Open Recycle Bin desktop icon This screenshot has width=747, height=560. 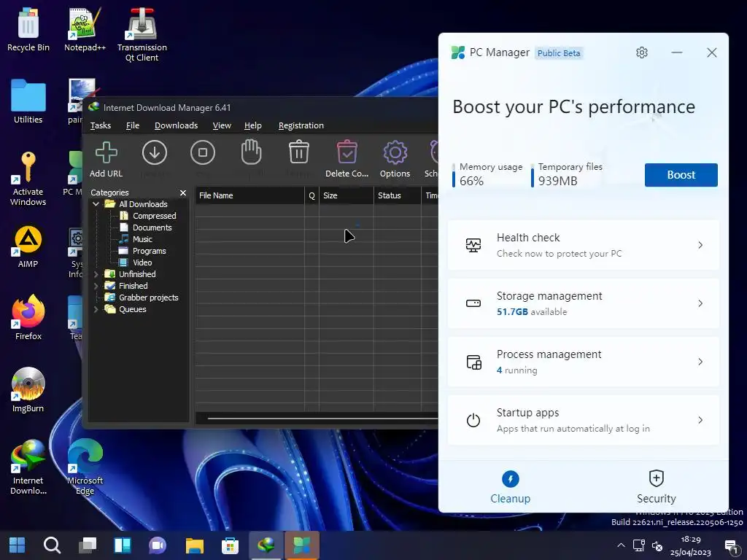click(28, 29)
